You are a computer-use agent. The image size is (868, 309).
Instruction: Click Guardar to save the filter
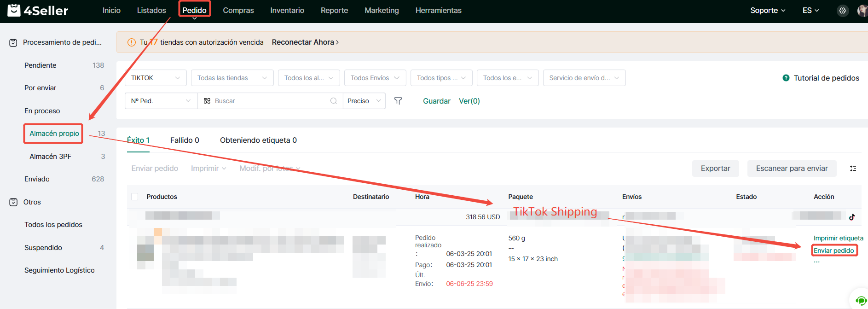tap(437, 101)
